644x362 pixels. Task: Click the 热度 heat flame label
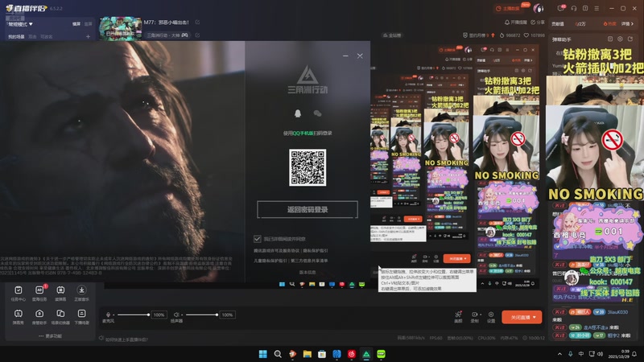click(x=609, y=24)
